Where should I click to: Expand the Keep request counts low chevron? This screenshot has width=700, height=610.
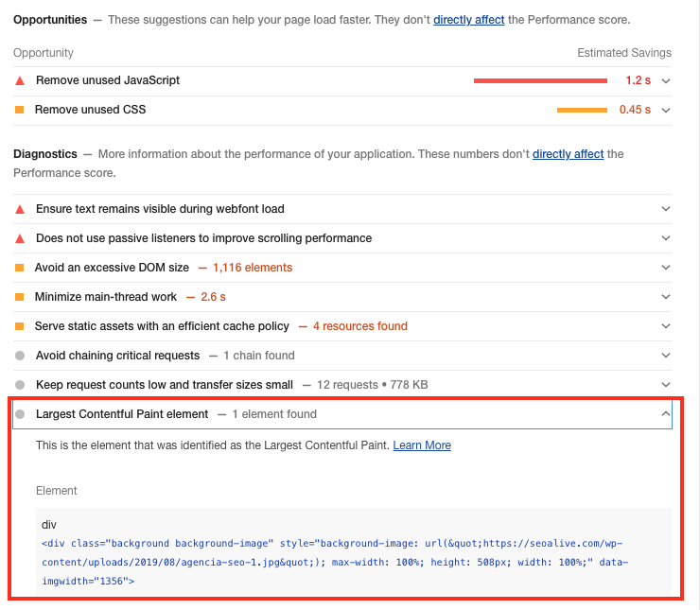(x=666, y=385)
